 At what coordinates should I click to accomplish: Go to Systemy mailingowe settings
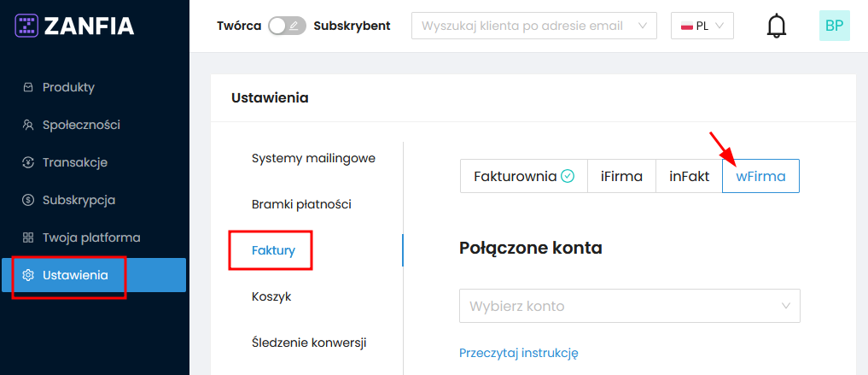[x=313, y=158]
